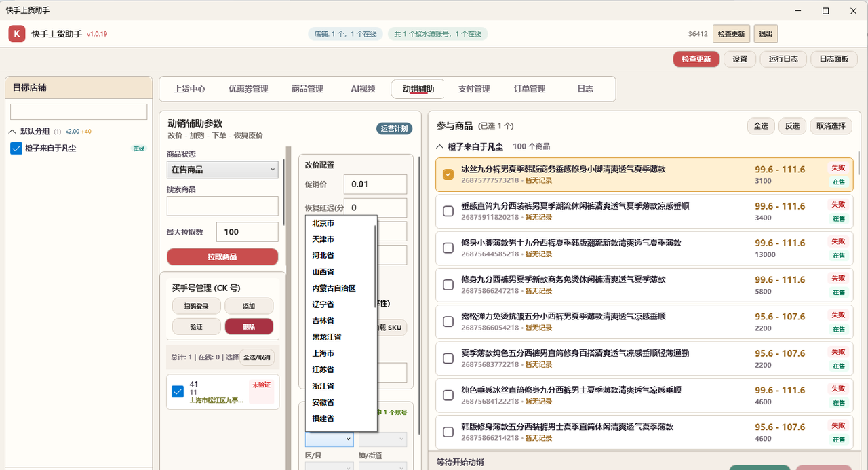Collapse the 橙子来自于凡尘 product list chevron
Screen dimensions: 868x470
pos(441,146)
